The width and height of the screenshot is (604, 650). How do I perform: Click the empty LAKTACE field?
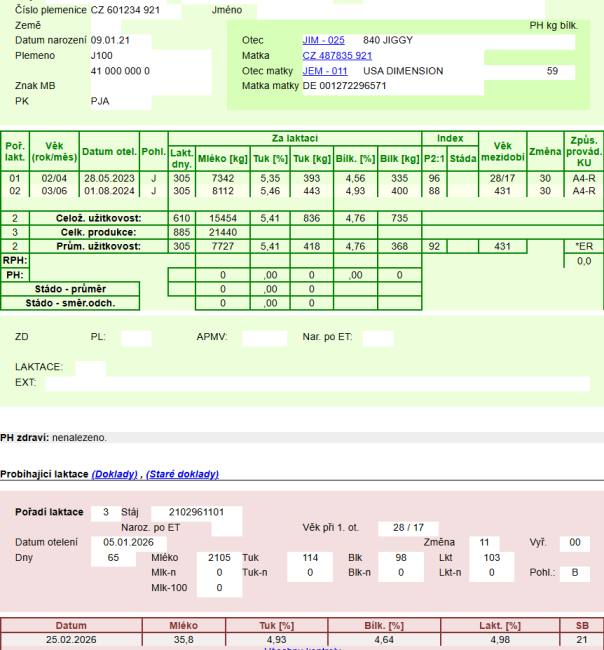(90, 368)
